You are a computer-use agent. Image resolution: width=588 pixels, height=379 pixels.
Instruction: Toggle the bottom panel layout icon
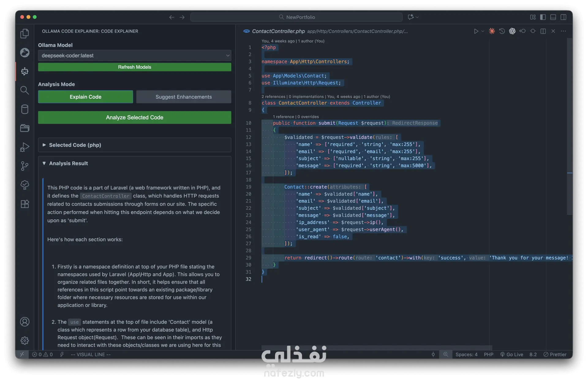click(x=553, y=17)
